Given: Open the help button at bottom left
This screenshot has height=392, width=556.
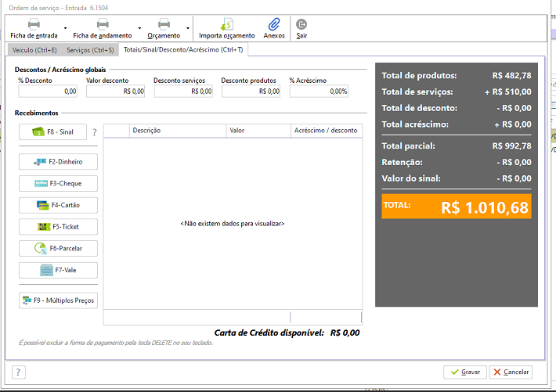Looking at the screenshot, I should pyautogui.click(x=19, y=372).
